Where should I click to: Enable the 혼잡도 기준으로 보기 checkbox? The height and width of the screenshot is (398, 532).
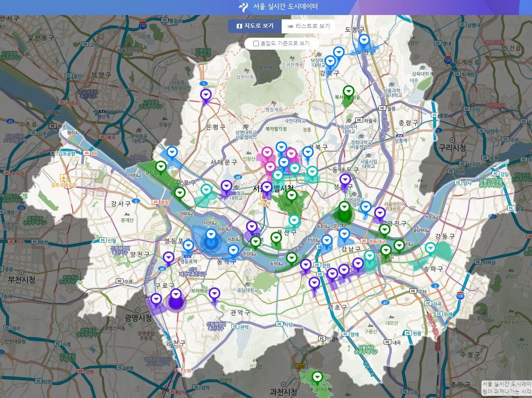256,43
